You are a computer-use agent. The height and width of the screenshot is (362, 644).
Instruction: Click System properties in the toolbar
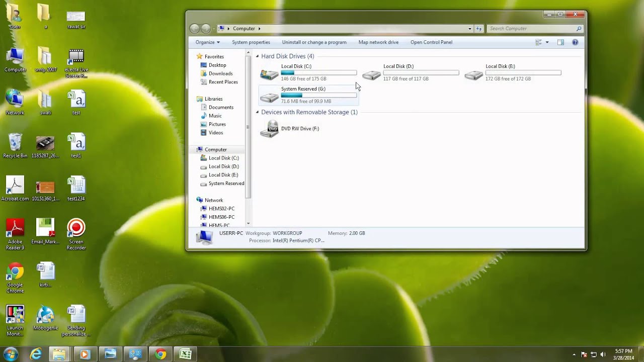click(x=251, y=42)
